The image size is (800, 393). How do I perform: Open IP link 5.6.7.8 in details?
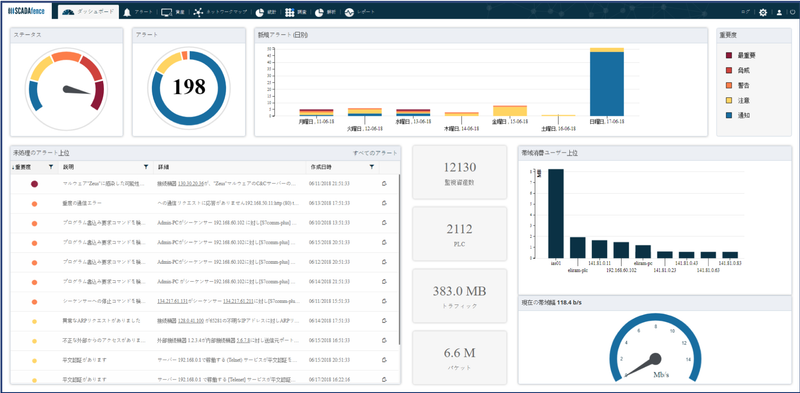coord(243,340)
